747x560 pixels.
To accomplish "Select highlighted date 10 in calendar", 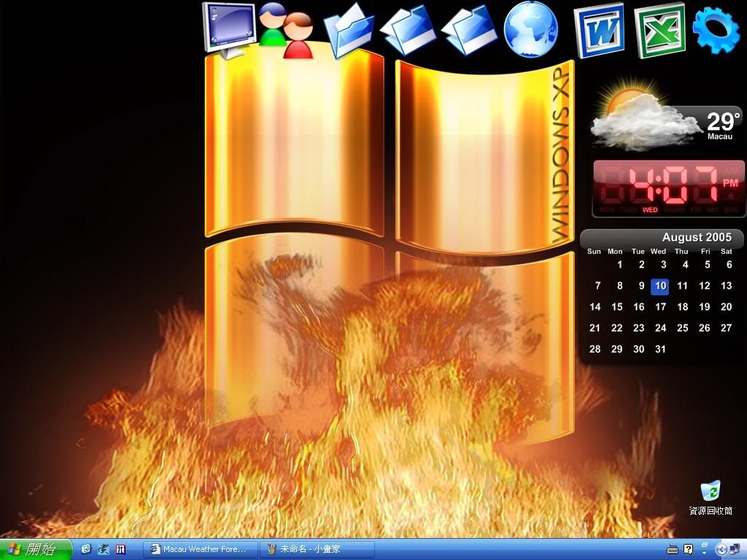I will click(660, 287).
